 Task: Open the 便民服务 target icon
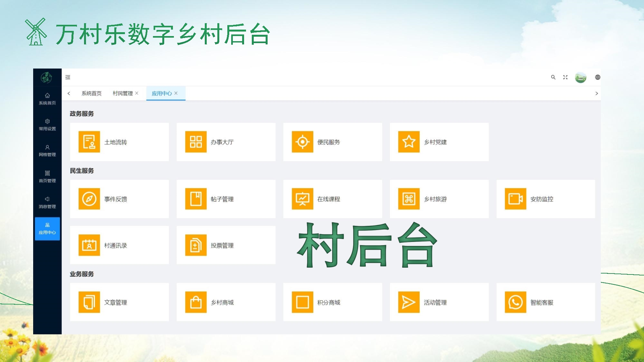coord(302,142)
